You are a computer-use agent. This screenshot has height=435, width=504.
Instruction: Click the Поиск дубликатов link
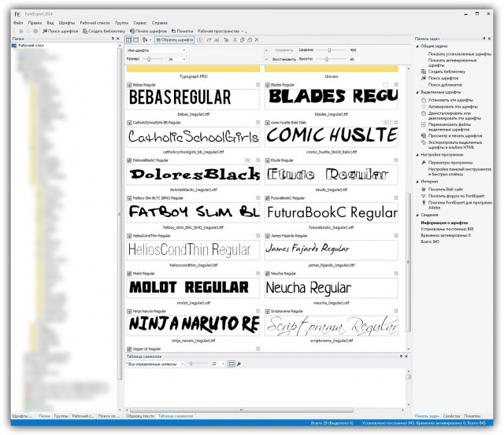[445, 85]
